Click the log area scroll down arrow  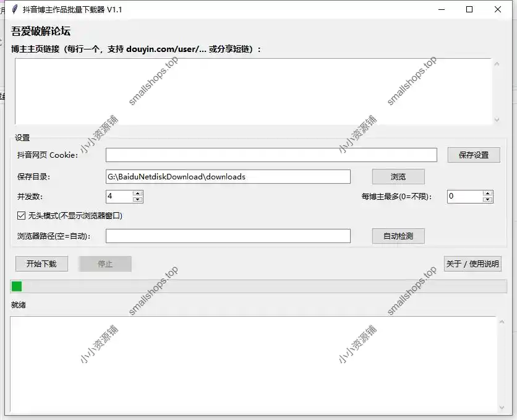(x=502, y=408)
